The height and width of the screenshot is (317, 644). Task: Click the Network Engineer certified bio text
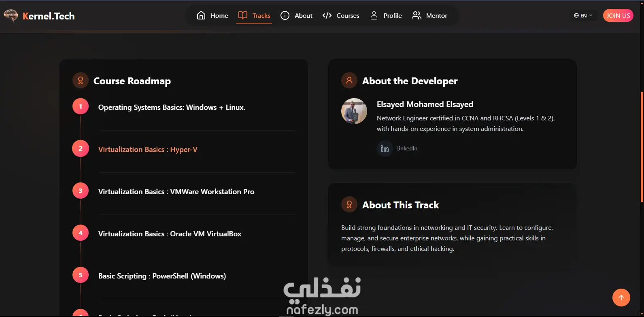(x=465, y=123)
